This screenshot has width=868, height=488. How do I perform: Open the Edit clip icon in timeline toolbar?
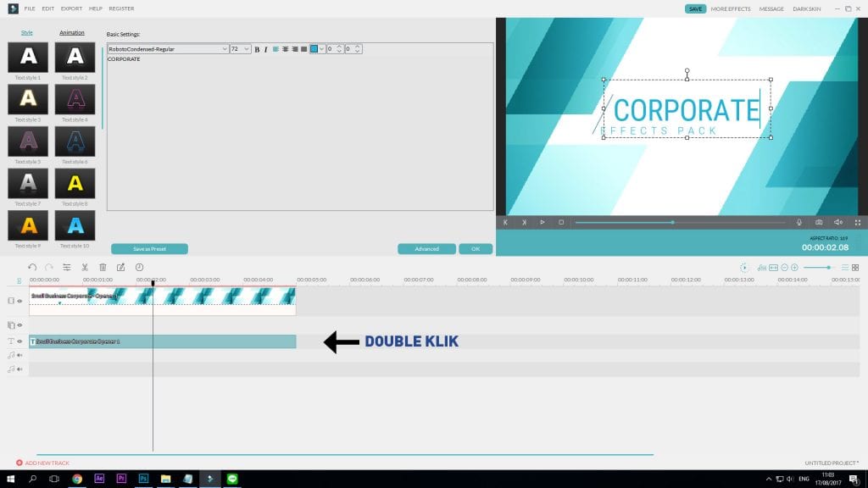click(123, 266)
